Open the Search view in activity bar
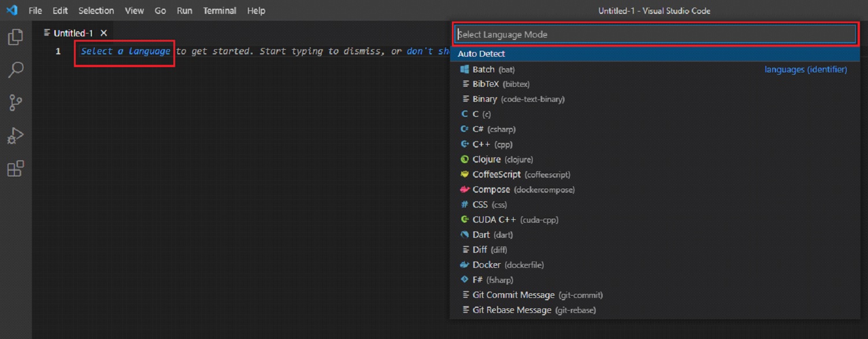868x339 pixels. tap(15, 71)
